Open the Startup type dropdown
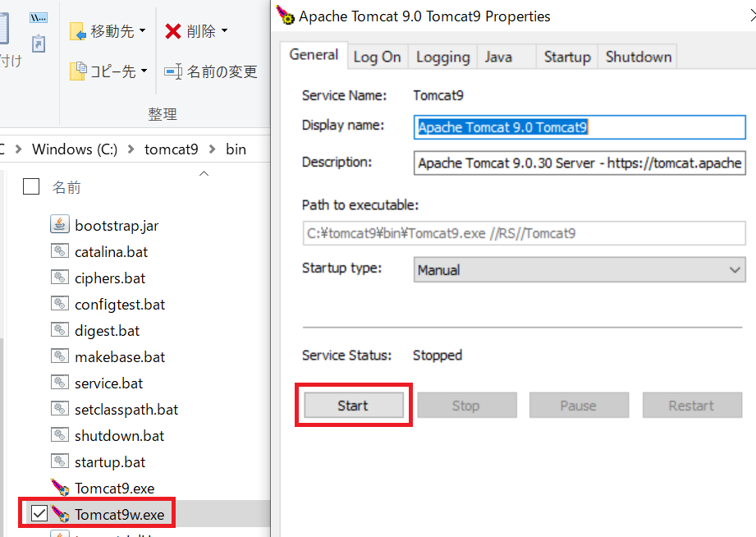The height and width of the screenshot is (537, 756). click(x=580, y=269)
